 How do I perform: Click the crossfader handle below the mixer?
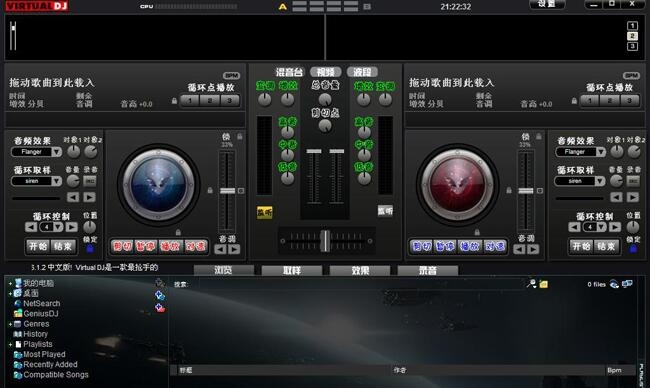tap(326, 241)
